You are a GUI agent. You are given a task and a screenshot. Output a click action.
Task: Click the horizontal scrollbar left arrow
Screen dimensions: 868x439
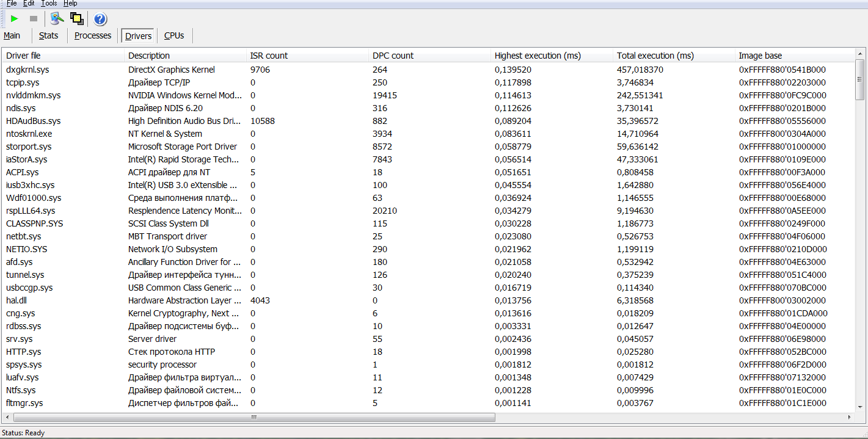7,418
